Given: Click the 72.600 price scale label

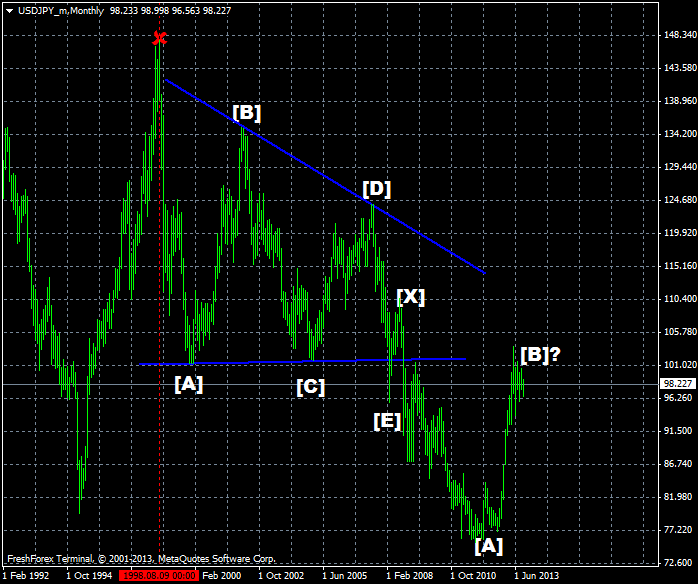Looking at the screenshot, I should pyautogui.click(x=678, y=562).
